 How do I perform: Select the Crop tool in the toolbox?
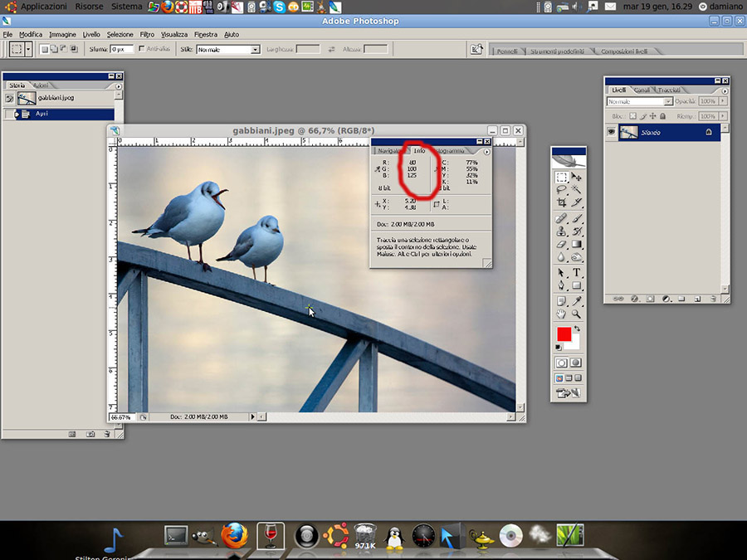click(562, 202)
